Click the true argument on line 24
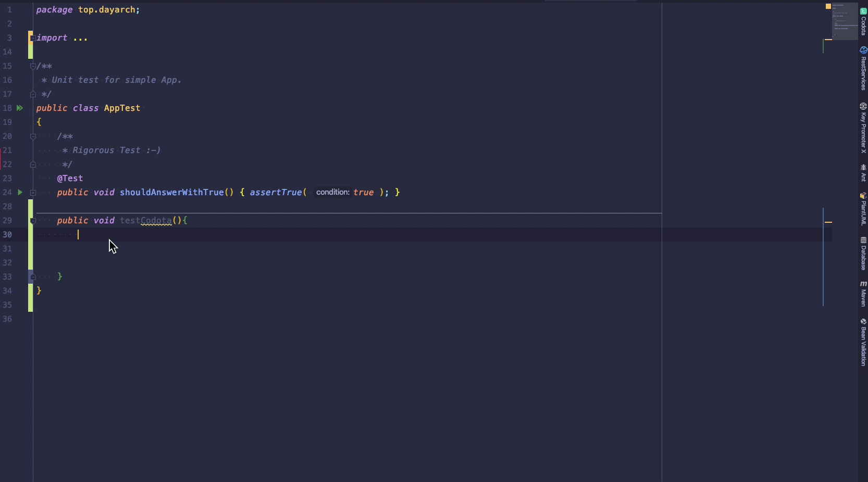 (x=364, y=193)
